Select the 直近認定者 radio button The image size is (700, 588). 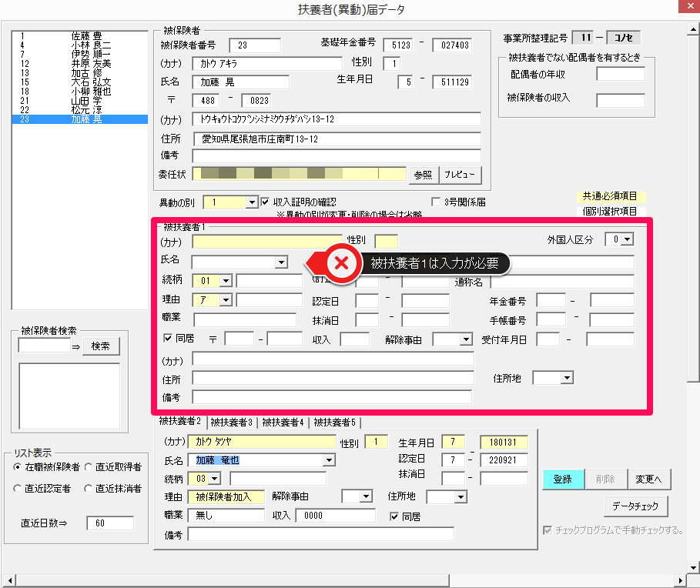(x=18, y=489)
